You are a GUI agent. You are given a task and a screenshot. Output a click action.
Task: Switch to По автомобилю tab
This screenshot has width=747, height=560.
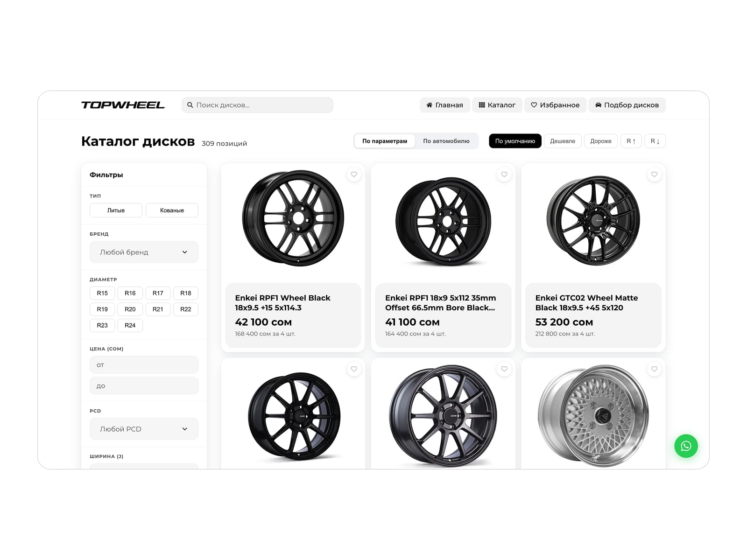tap(446, 141)
